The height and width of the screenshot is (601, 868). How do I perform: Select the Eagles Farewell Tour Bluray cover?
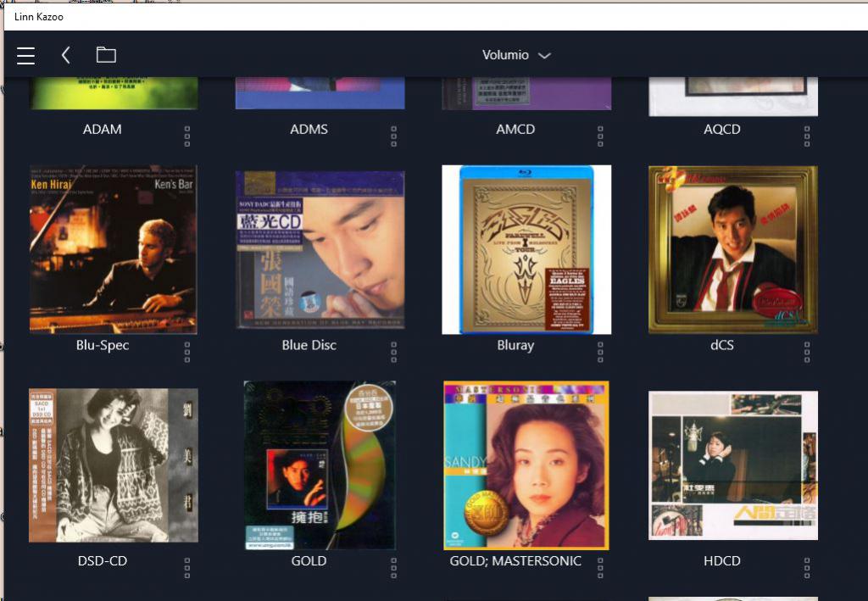tap(526, 249)
